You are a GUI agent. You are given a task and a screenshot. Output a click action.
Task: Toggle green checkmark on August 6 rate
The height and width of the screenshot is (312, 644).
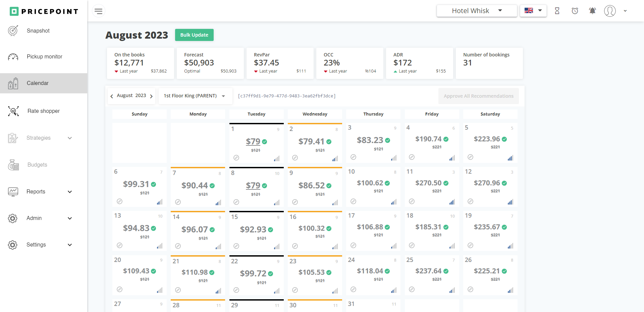[154, 184]
